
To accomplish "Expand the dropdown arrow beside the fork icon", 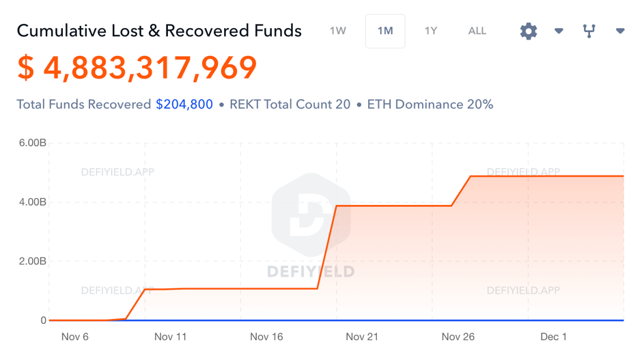I will [620, 31].
